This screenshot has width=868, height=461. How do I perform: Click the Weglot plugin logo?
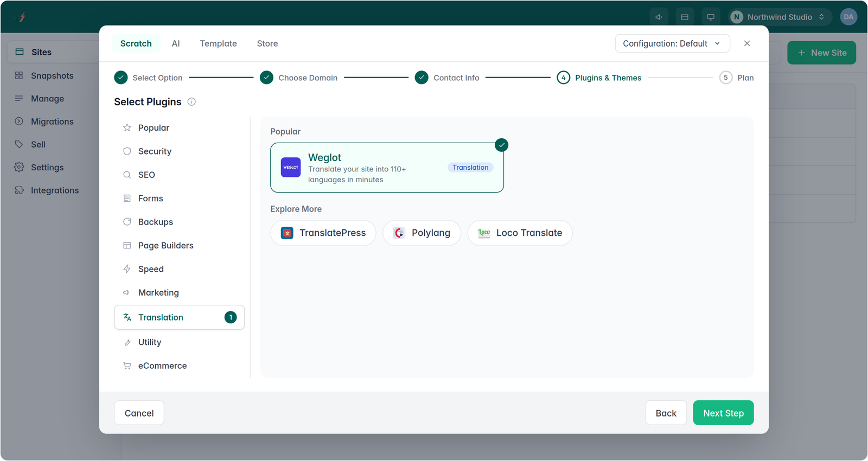click(x=291, y=167)
